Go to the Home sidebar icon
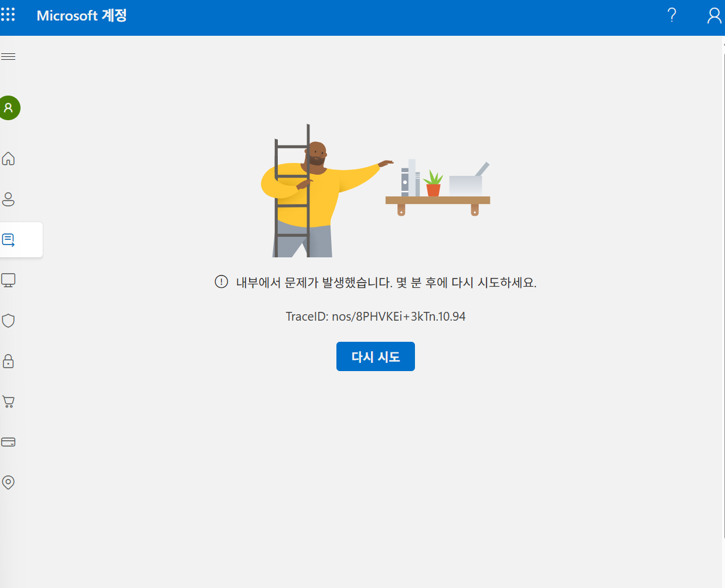725x588 pixels. 8,158
